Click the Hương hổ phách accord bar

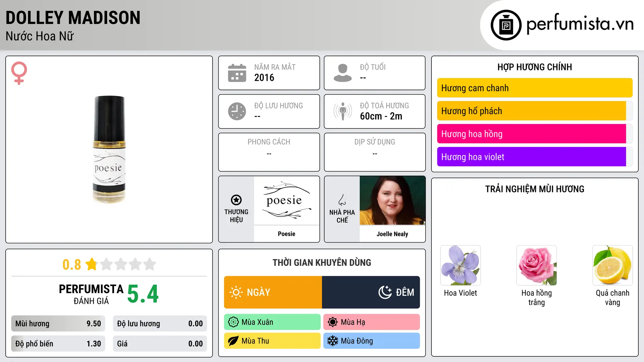(535, 111)
